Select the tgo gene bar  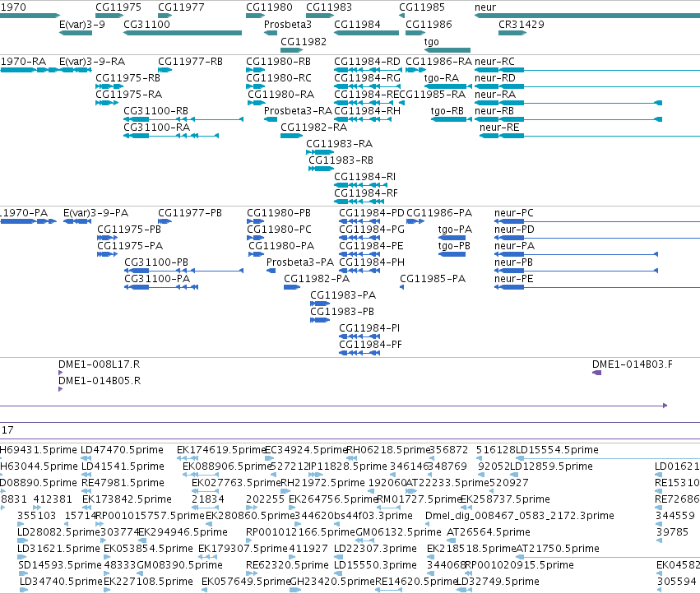click(x=447, y=50)
